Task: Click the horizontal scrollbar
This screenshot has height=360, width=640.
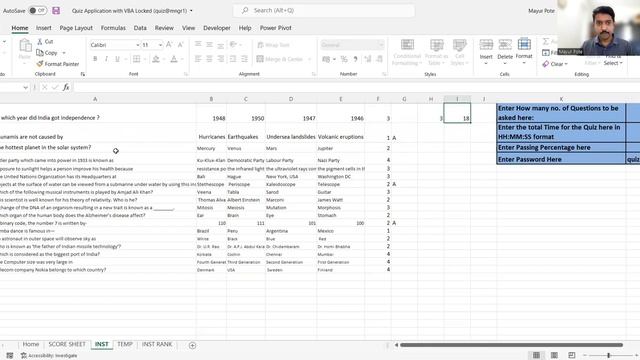Action: click(511, 345)
